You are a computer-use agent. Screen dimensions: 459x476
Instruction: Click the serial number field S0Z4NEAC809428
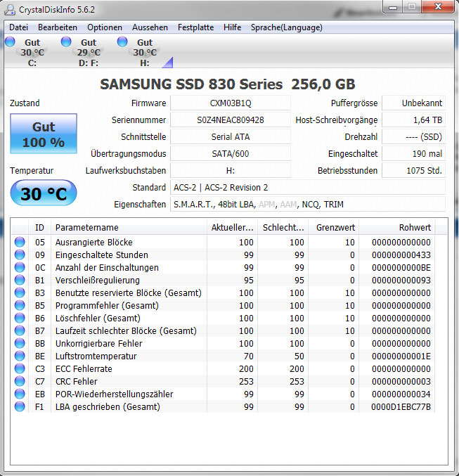click(x=231, y=120)
